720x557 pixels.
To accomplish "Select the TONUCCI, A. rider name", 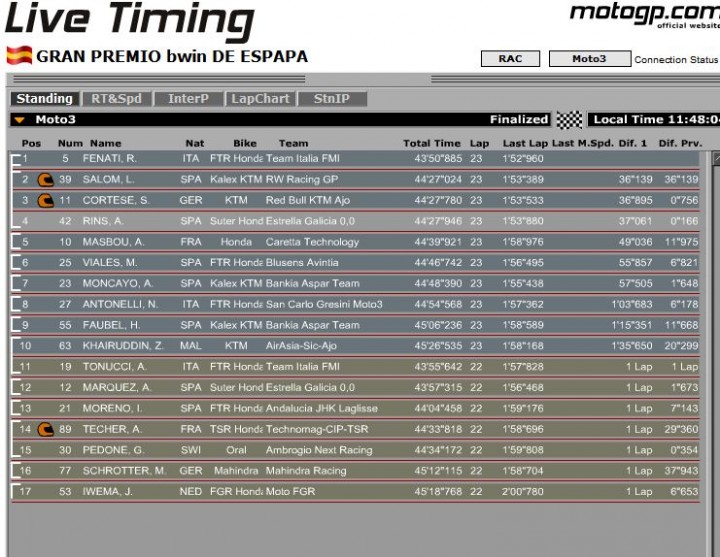I will (114, 367).
